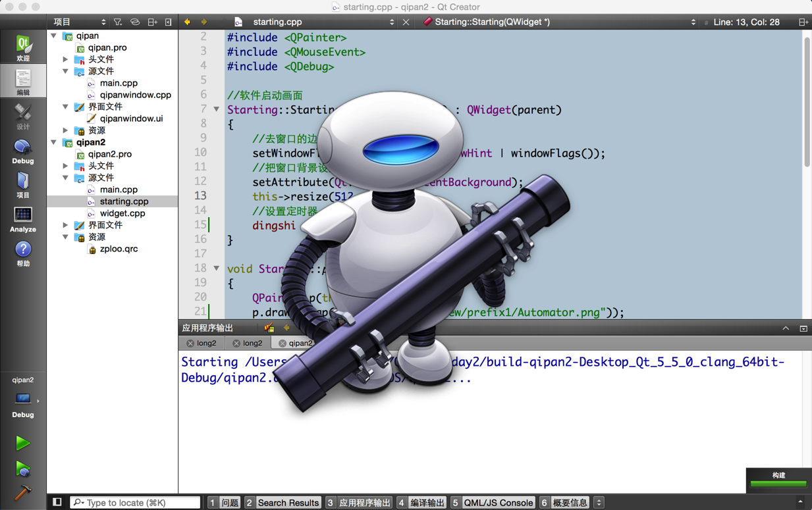This screenshot has width=812, height=510.
Task: Open the Starting::Starting symbol dropdown
Action: click(560, 22)
